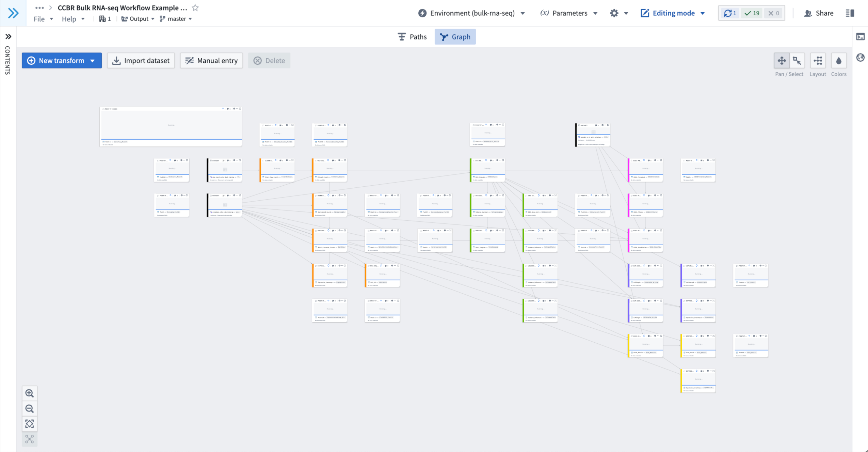Click the zoom out magnifier icon
This screenshot has height=452, width=868.
(30, 409)
